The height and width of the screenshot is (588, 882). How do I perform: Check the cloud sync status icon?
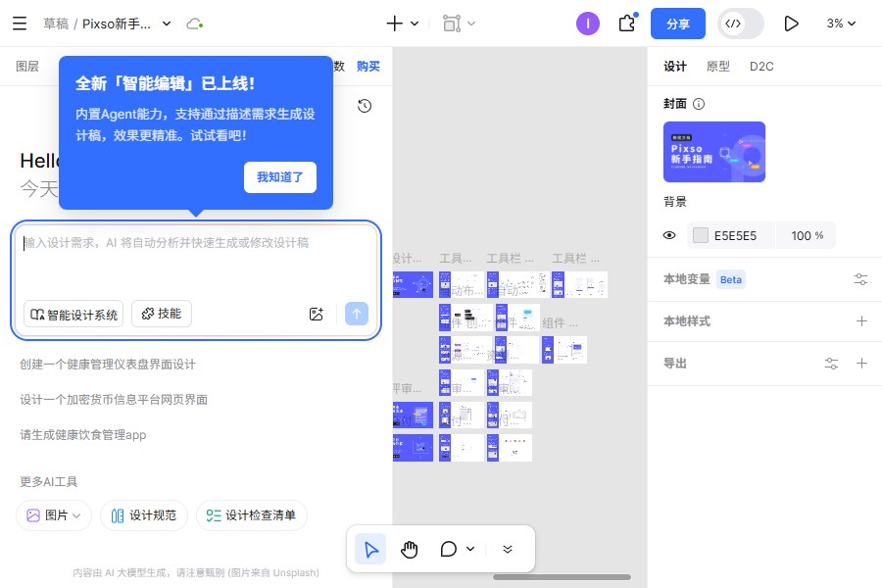(x=195, y=24)
